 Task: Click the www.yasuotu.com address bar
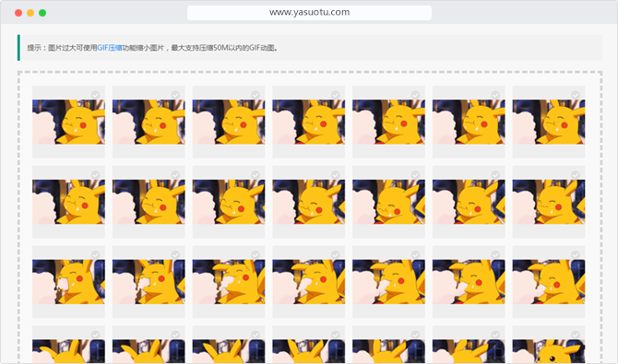(309, 13)
